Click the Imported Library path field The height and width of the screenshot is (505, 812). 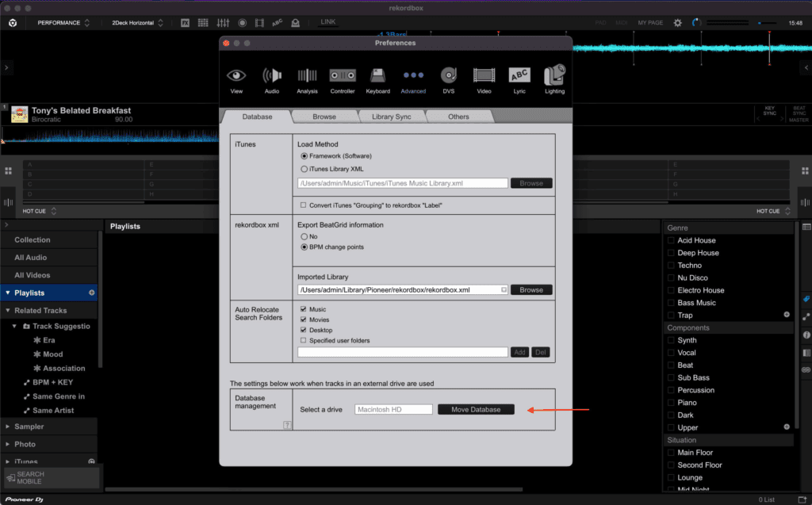point(402,290)
